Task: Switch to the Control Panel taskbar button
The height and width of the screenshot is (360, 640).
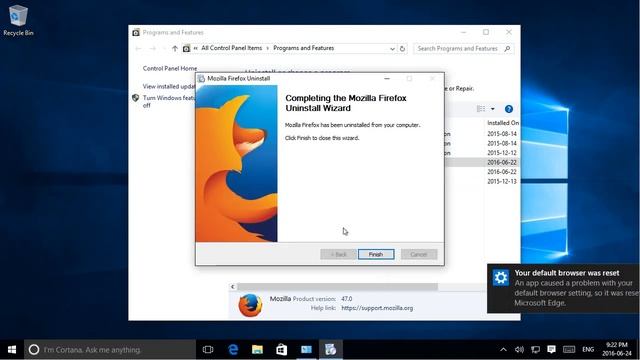Action: coord(306,349)
